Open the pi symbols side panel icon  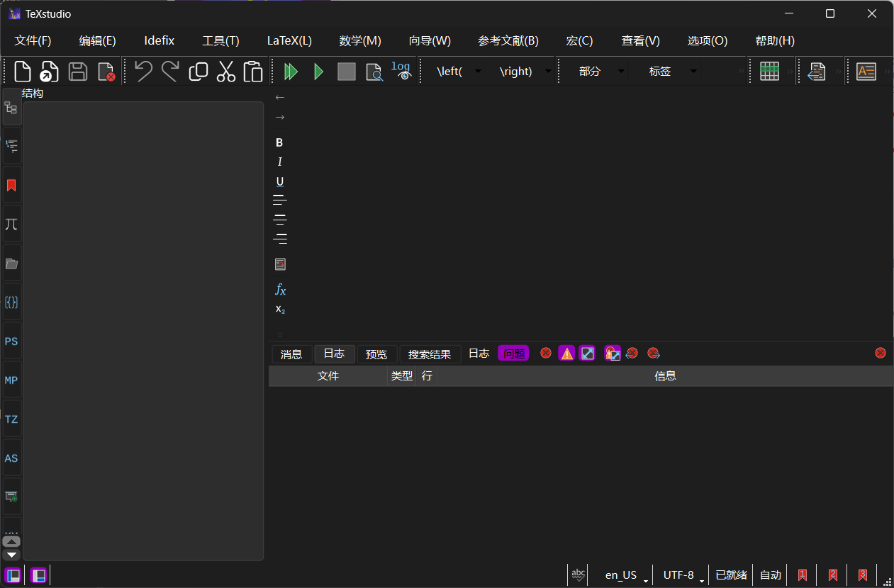[11, 225]
